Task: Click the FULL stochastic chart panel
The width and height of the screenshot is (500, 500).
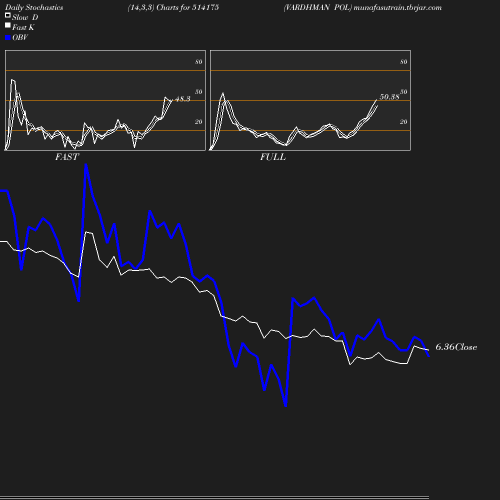Action: (x=310, y=100)
